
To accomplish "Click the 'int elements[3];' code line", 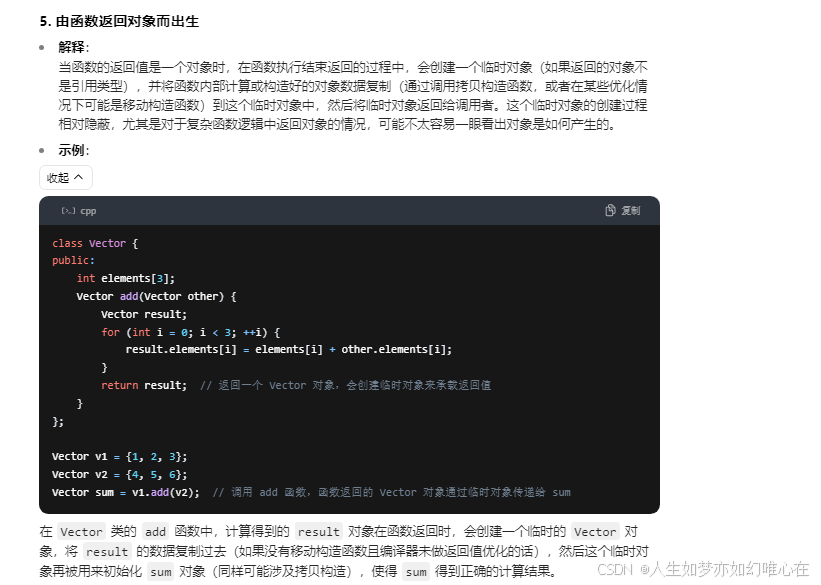I will coord(126,278).
